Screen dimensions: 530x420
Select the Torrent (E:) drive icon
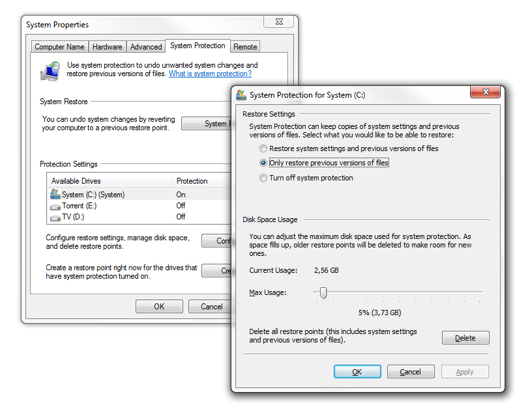point(55,206)
